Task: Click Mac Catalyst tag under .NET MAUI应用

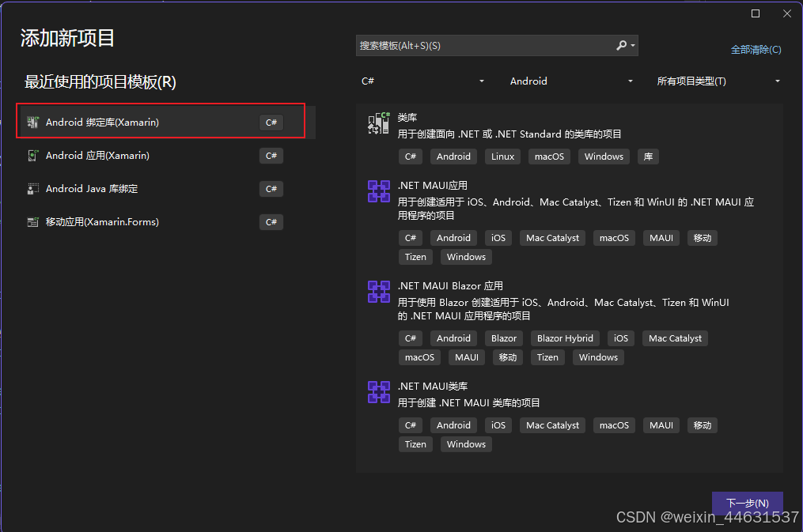Action: (552, 238)
